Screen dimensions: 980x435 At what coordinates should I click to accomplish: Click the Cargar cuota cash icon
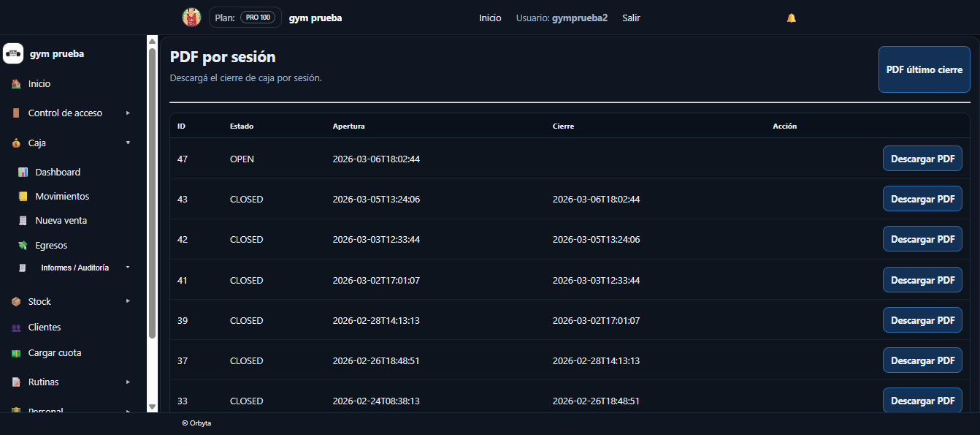(x=16, y=353)
